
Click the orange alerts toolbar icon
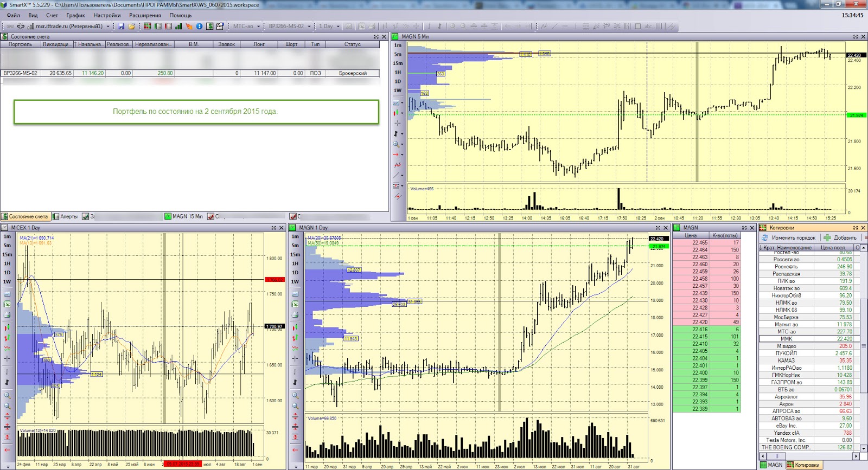click(189, 26)
